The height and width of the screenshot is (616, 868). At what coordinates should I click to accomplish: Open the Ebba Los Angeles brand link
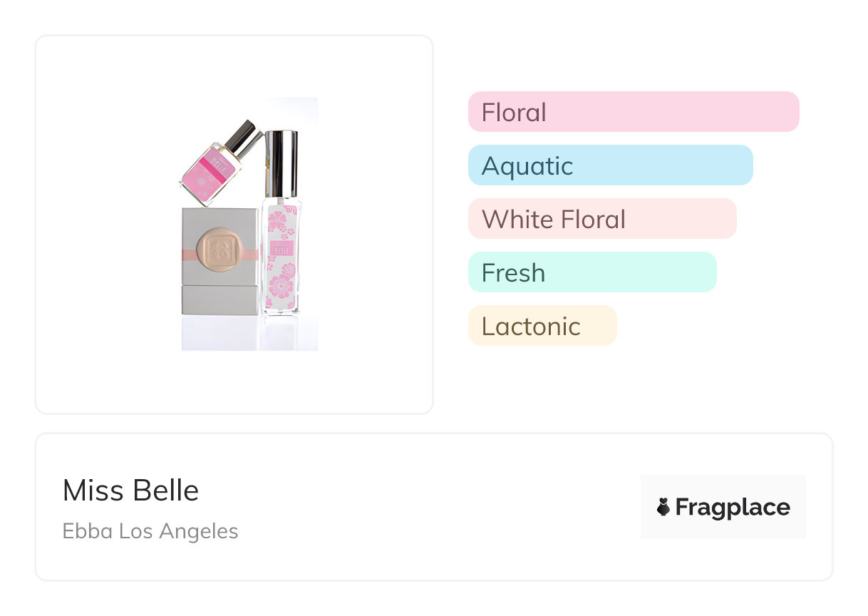click(150, 531)
